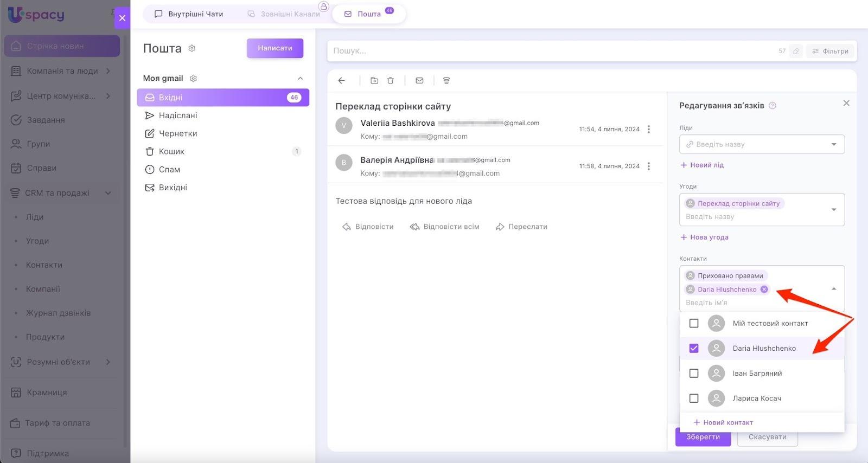Check the Лариса Косач checkbox

[x=694, y=398]
